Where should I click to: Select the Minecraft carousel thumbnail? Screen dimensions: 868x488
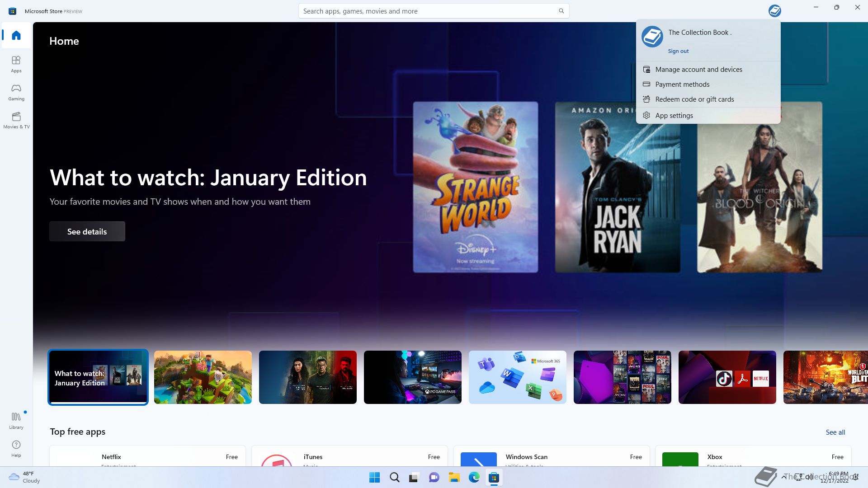click(203, 377)
